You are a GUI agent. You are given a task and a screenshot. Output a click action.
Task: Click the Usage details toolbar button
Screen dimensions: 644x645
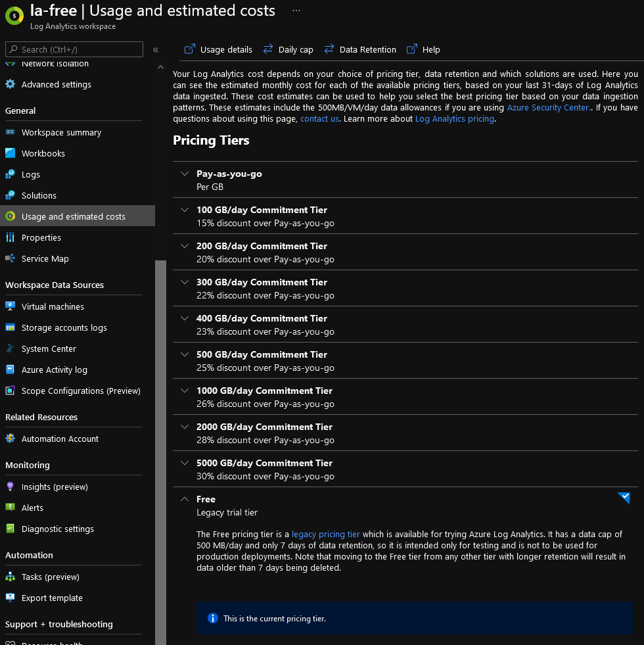tap(218, 49)
